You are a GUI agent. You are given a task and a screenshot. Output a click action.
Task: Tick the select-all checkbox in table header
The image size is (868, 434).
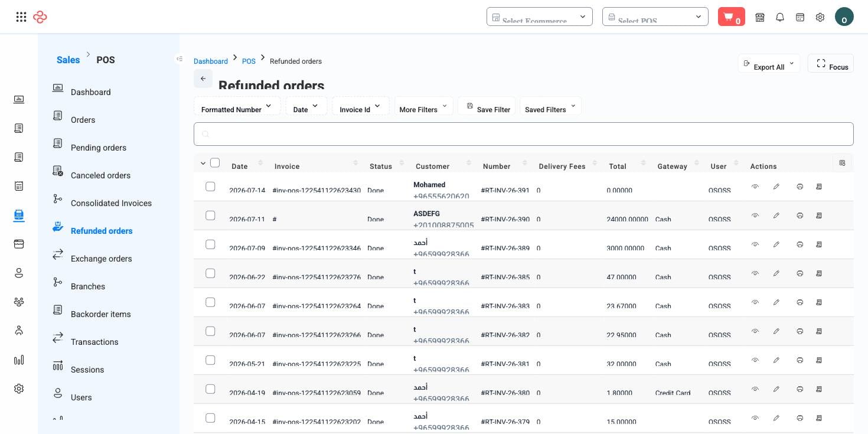[215, 163]
